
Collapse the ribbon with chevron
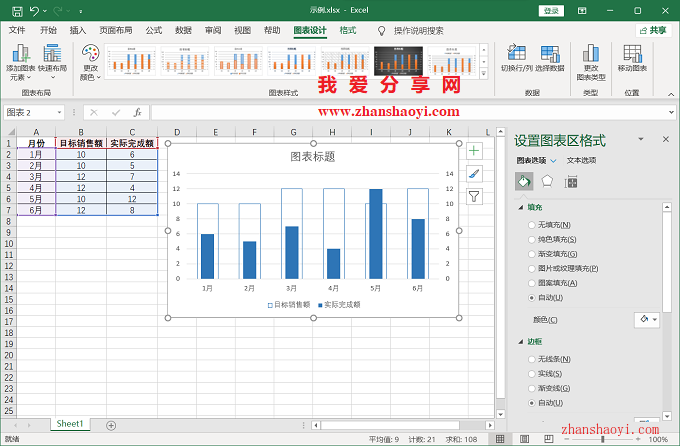[x=671, y=94]
